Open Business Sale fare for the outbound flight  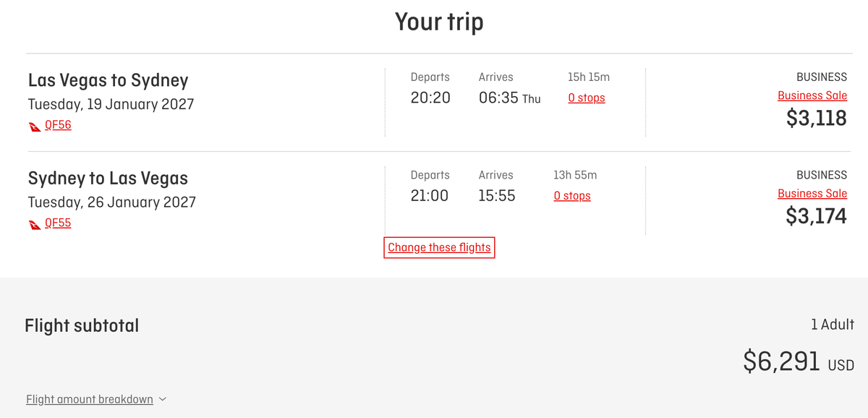[x=812, y=95]
